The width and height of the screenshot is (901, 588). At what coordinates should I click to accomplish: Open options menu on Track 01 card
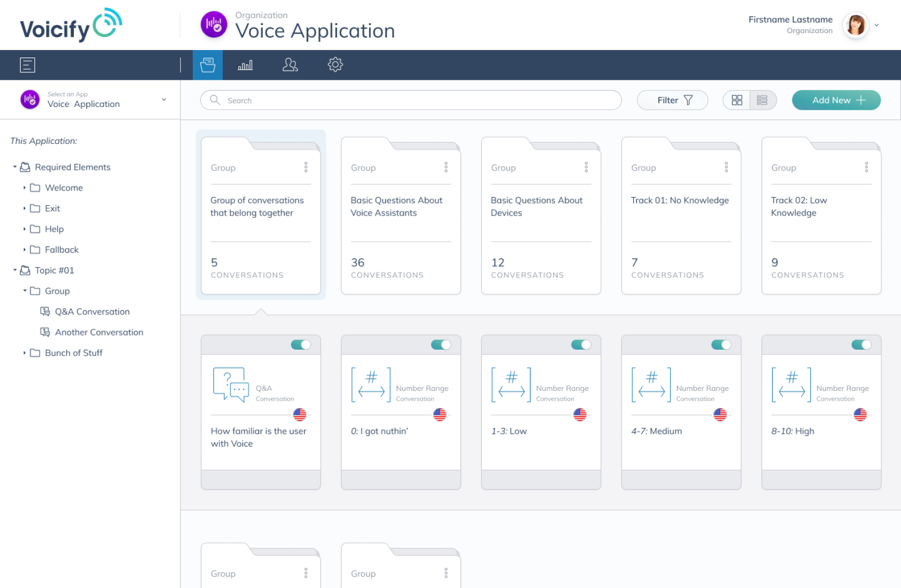click(726, 167)
